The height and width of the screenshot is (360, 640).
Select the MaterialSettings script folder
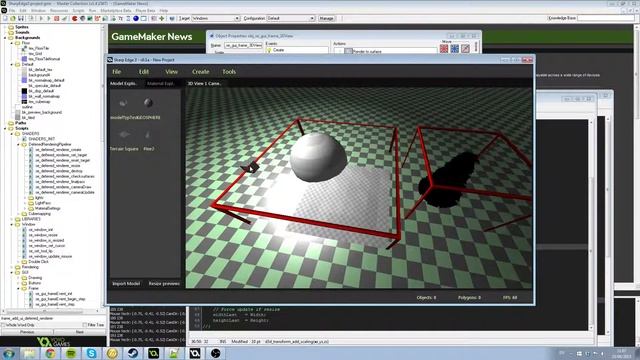47,208
